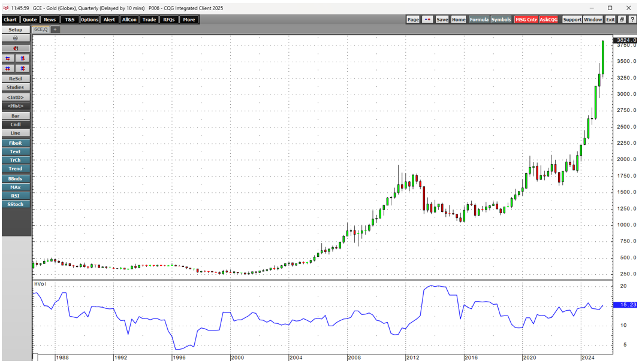Viewport: 639px width, 364px height.
Task: Click the 2500.0 price scale label
Action: click(626, 127)
